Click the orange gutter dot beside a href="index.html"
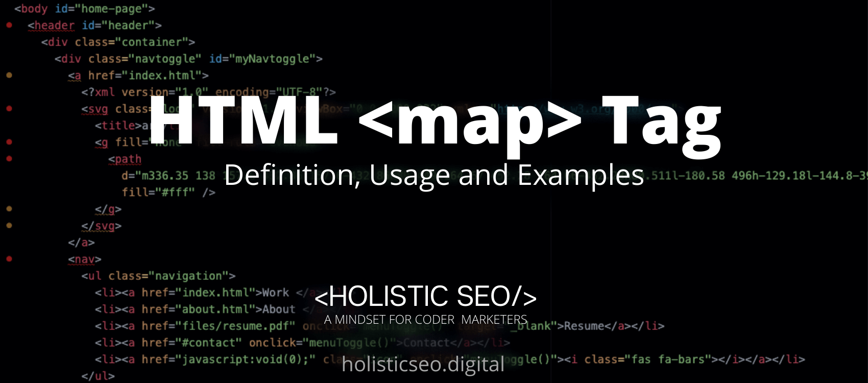868x383 pixels. click(9, 75)
